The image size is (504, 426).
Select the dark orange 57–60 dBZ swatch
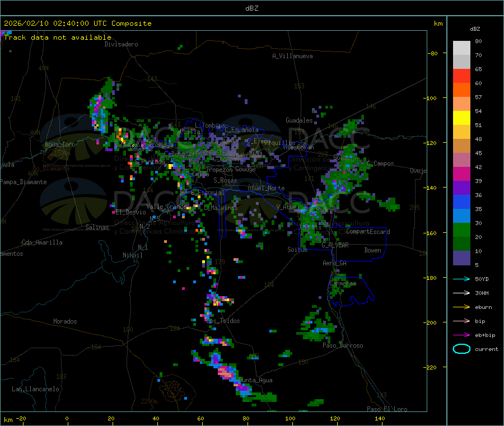(x=461, y=90)
